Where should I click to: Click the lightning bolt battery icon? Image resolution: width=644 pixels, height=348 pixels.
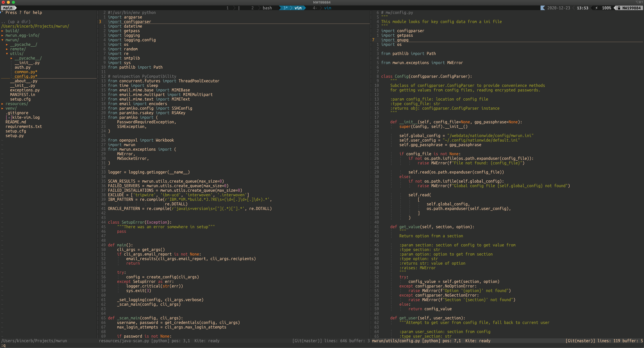pyautogui.click(x=596, y=8)
